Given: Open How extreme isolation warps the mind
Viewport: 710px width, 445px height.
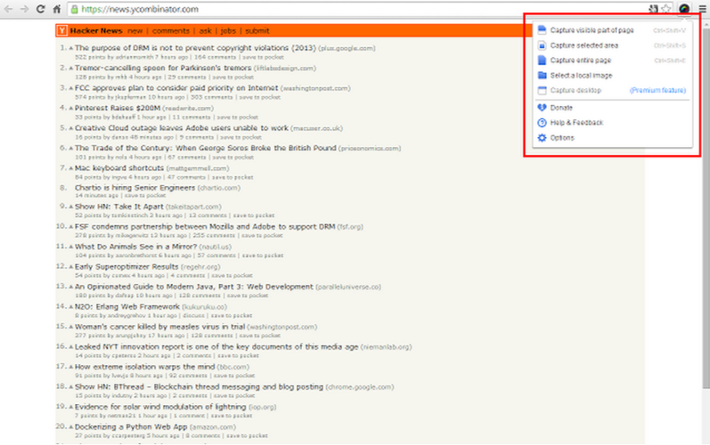Looking at the screenshot, I should 145,367.
